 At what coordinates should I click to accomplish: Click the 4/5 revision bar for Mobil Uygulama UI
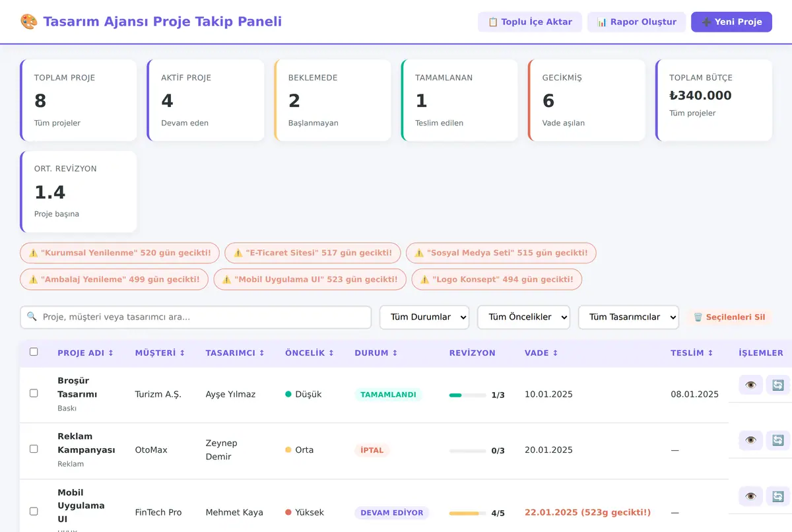click(468, 513)
